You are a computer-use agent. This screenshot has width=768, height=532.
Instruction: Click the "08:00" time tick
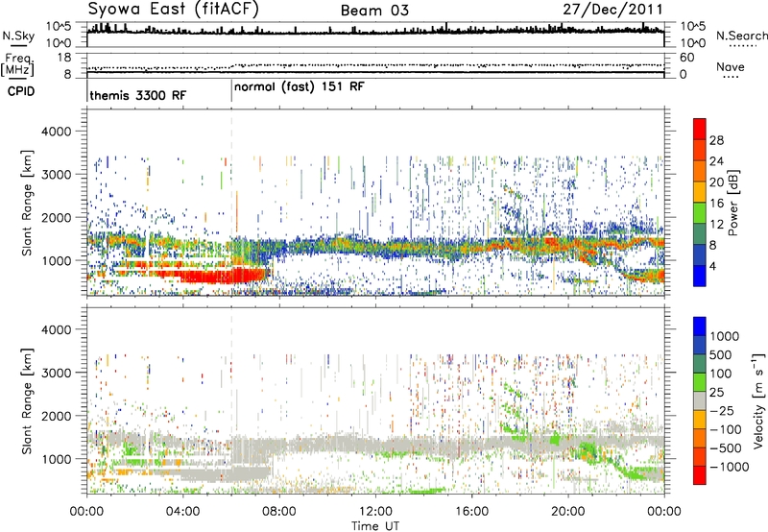tap(279, 512)
